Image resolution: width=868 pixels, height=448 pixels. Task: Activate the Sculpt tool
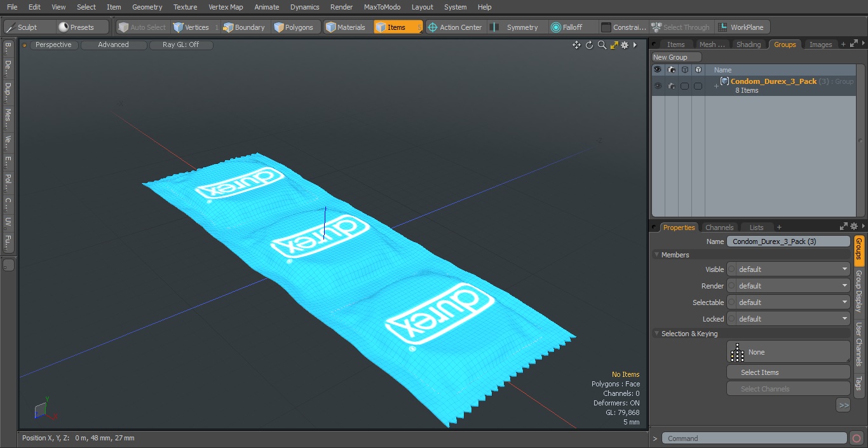pos(29,27)
